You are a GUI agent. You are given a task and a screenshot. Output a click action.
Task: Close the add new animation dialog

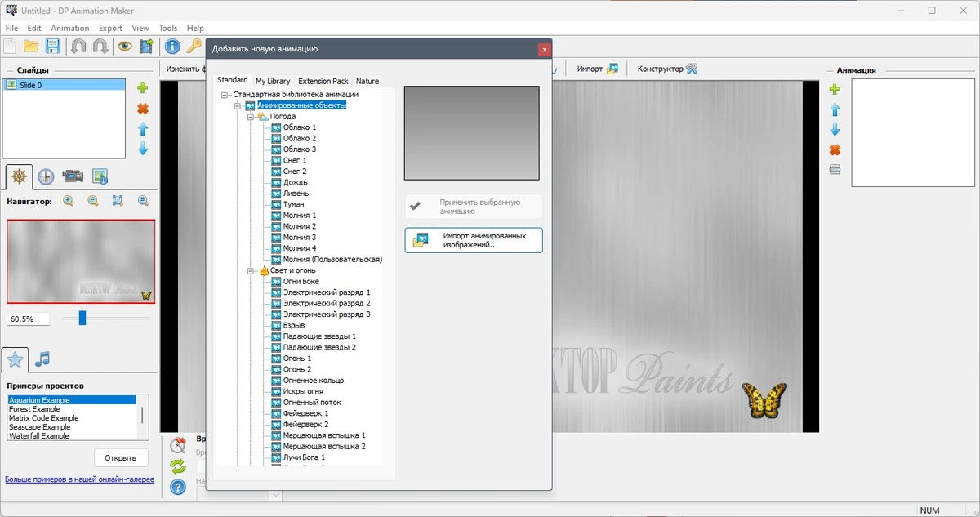point(544,49)
